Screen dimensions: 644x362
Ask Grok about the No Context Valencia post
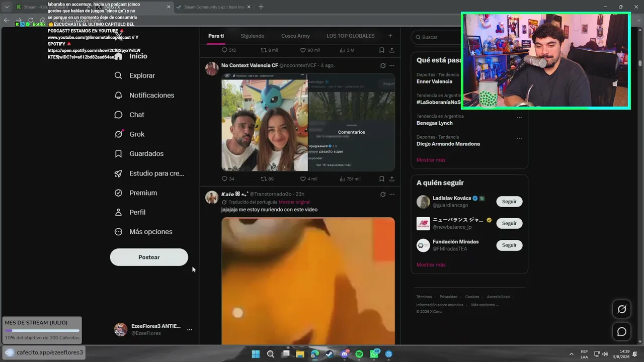pyautogui.click(x=383, y=65)
